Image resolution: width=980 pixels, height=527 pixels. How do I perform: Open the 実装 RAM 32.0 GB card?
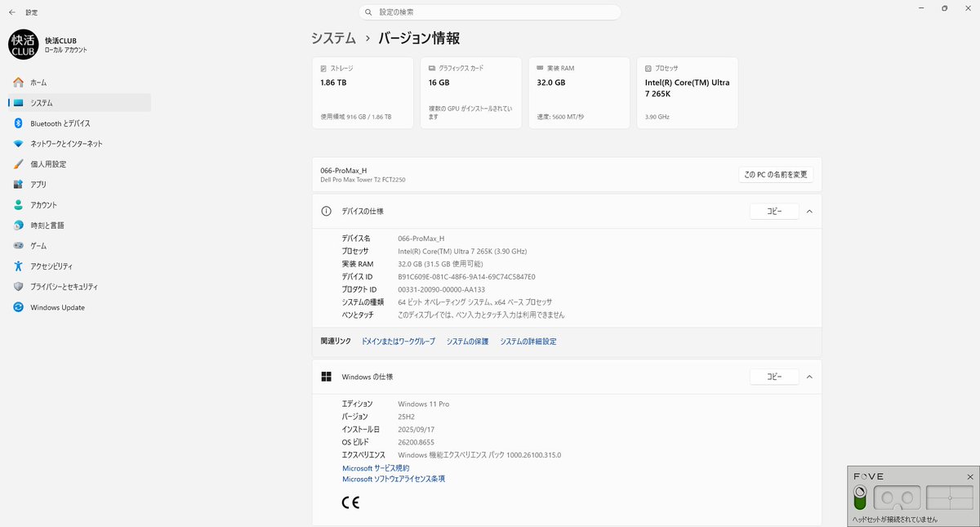[x=579, y=92]
